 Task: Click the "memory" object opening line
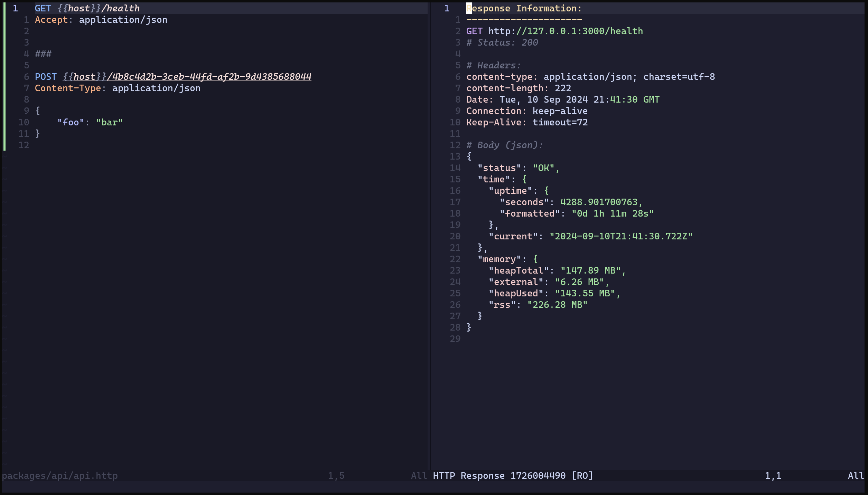tap(507, 259)
